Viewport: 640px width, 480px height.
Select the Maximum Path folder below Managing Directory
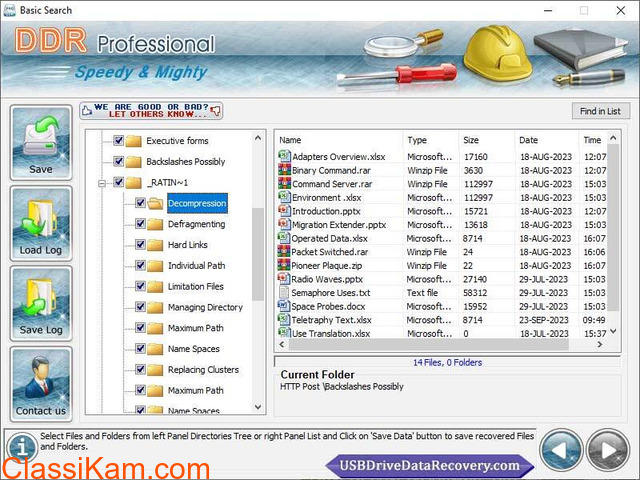point(196,328)
